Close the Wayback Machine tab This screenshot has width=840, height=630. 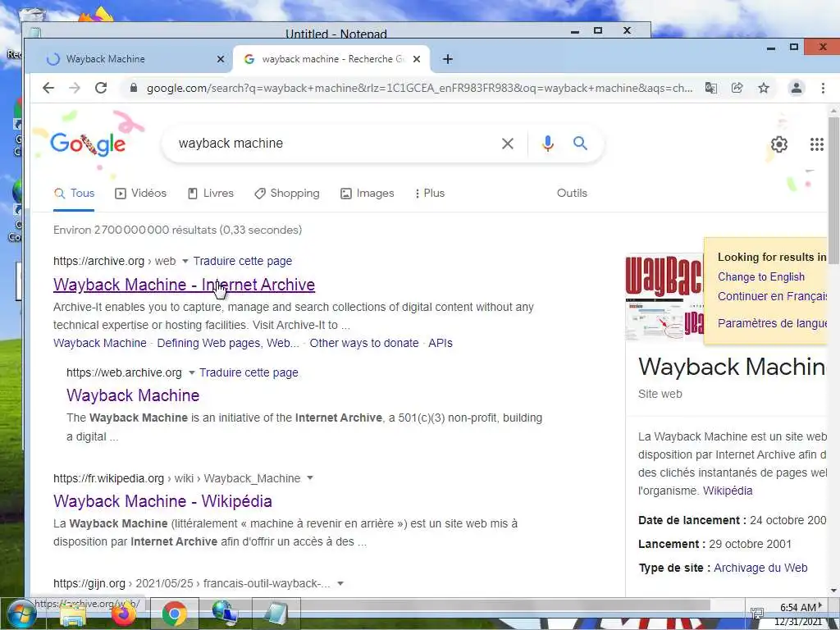(x=220, y=59)
